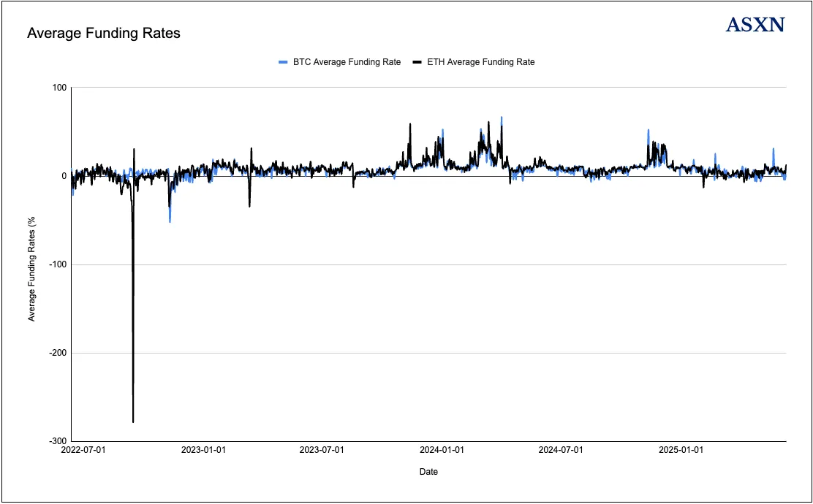Click the bottom of the deepest ETH spike
Viewport: 813px width, 504px height.
point(133,421)
